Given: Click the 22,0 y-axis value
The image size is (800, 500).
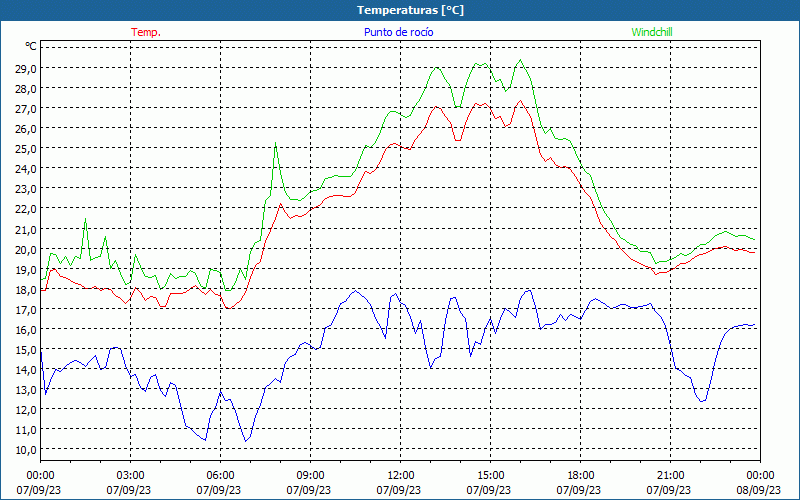Looking at the screenshot, I should [x=26, y=209].
